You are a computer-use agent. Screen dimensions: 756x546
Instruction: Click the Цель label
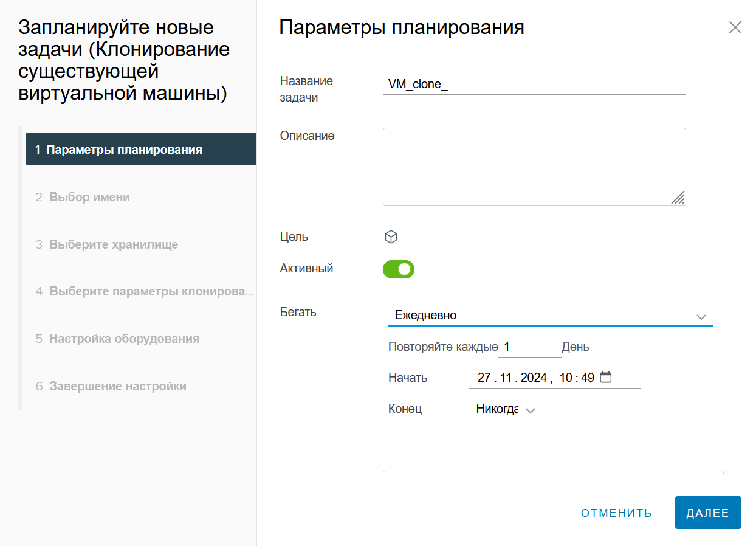tap(294, 237)
